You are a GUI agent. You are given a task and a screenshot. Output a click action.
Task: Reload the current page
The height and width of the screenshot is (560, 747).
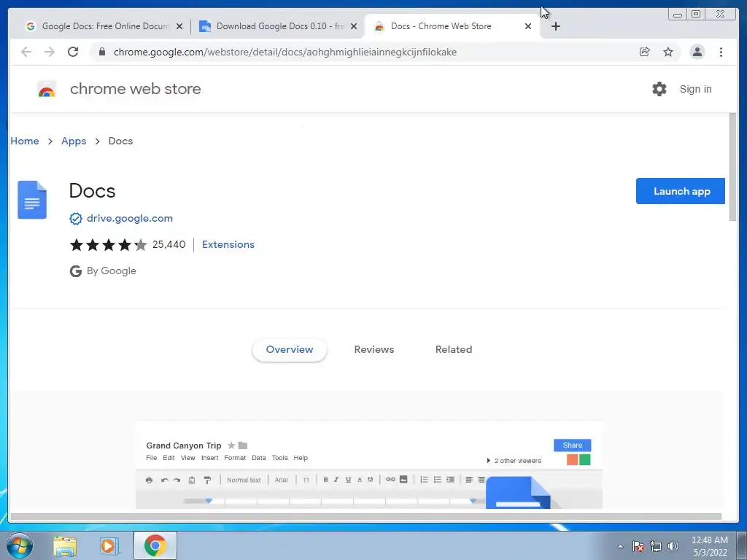pos(73,52)
